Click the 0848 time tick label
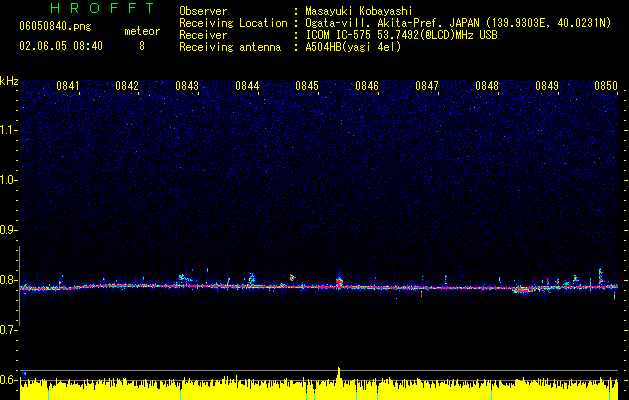The height and width of the screenshot is (400, 629). click(x=487, y=86)
